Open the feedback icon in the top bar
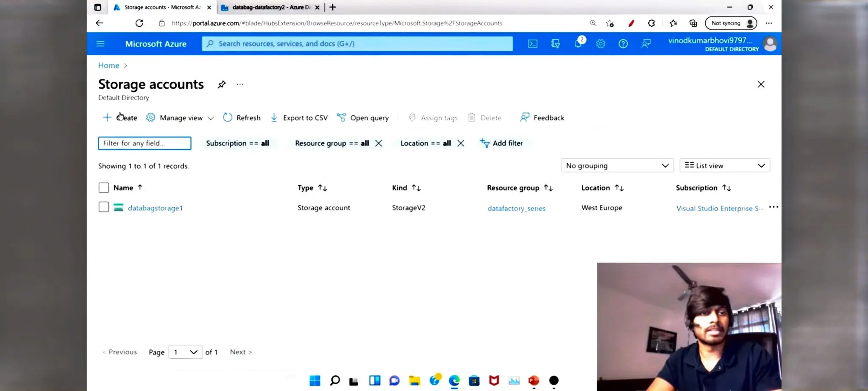The width and height of the screenshot is (868, 391). [646, 44]
